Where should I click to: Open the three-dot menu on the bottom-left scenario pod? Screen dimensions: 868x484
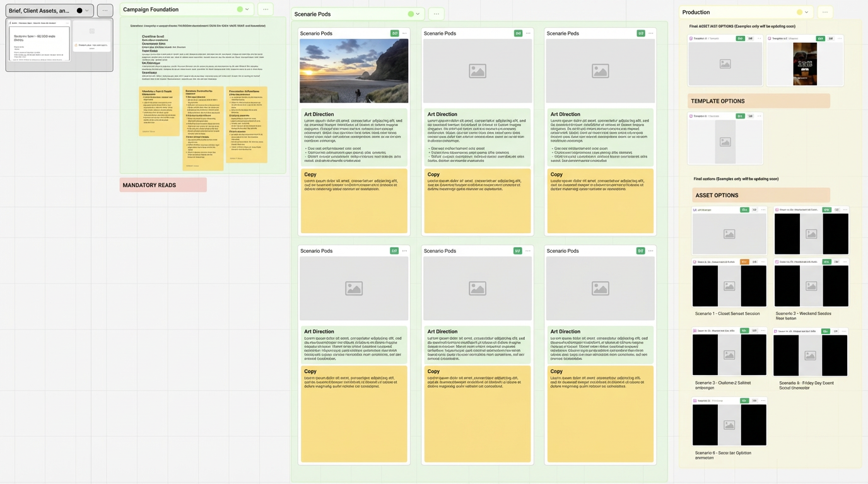(405, 251)
